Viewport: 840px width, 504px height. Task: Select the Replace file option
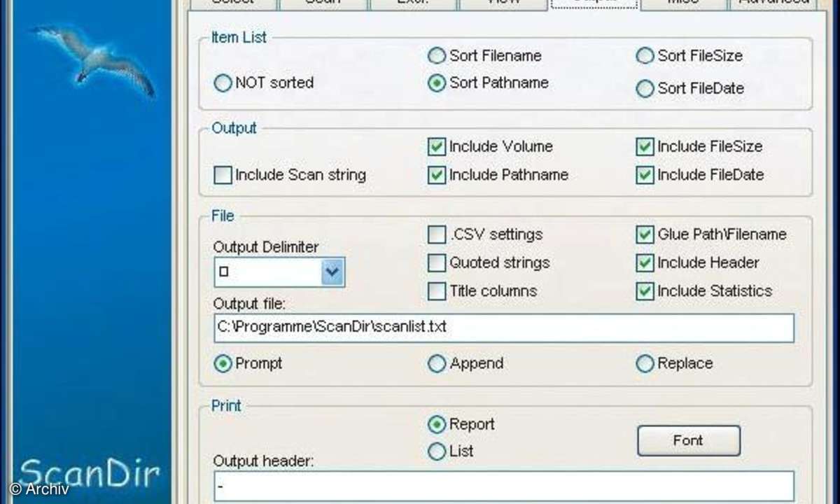click(645, 364)
